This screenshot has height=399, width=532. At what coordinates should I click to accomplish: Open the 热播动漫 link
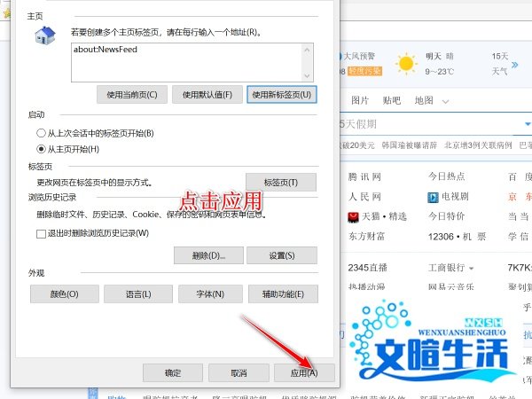(x=366, y=286)
